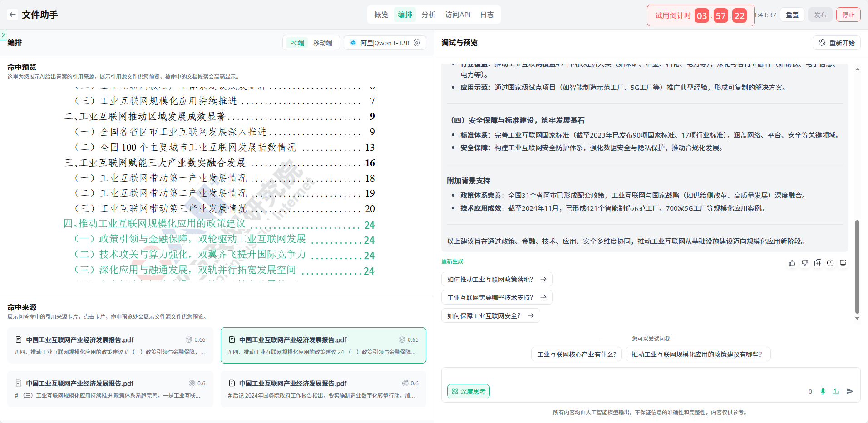Viewport: 868px width, 423px height.
Task: Expand the collapsed left sidebar chevron
Action: coord(3,34)
